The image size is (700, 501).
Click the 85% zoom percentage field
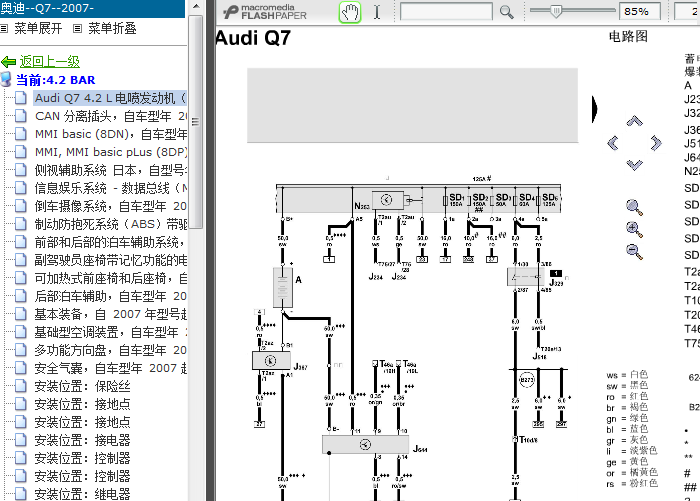640,11
